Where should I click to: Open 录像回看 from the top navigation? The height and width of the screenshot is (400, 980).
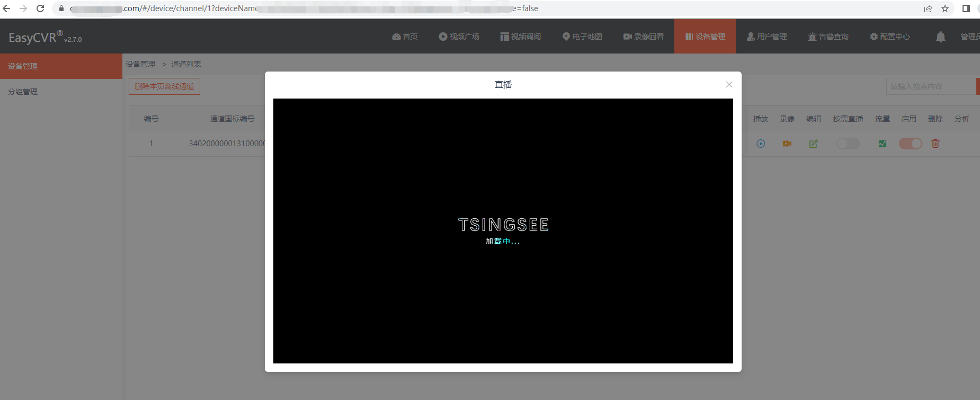[x=644, y=37]
